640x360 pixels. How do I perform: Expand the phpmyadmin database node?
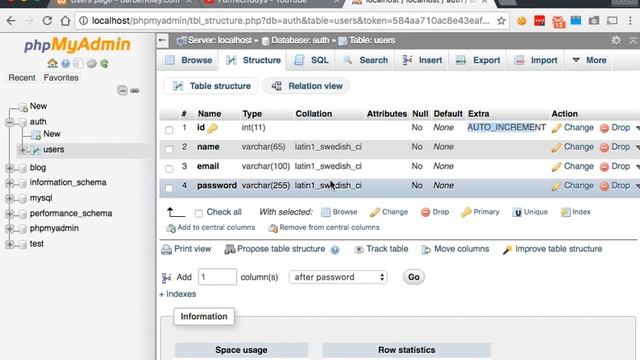10,229
